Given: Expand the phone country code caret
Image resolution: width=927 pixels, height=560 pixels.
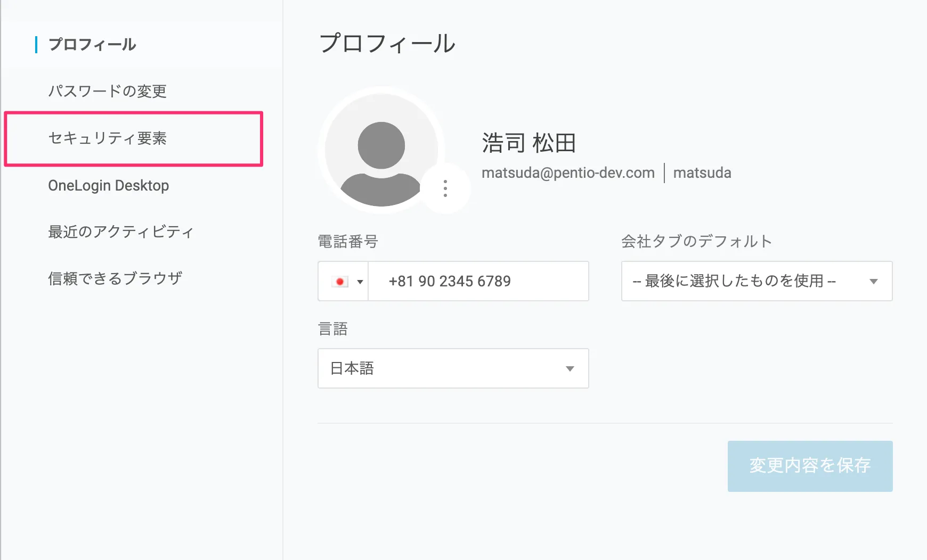Looking at the screenshot, I should (360, 282).
